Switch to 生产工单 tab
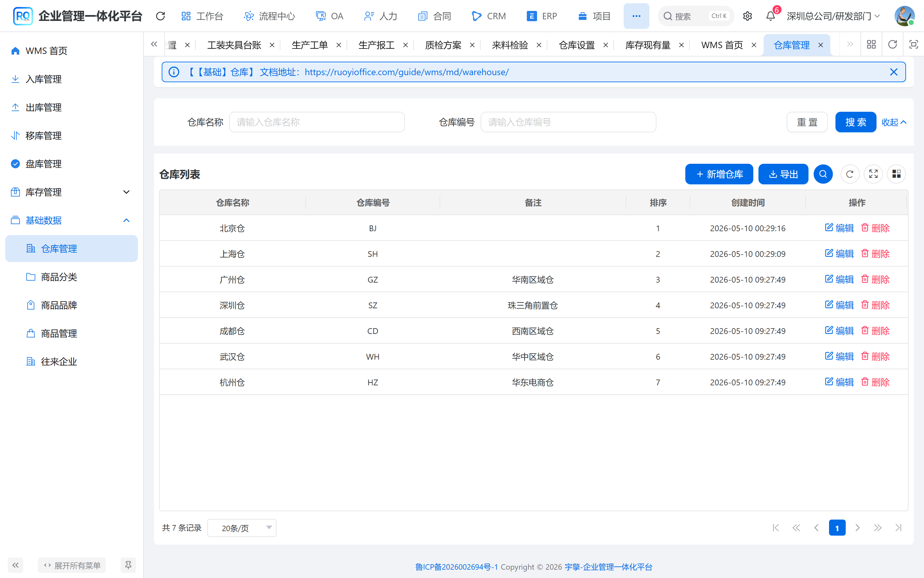 (309, 45)
